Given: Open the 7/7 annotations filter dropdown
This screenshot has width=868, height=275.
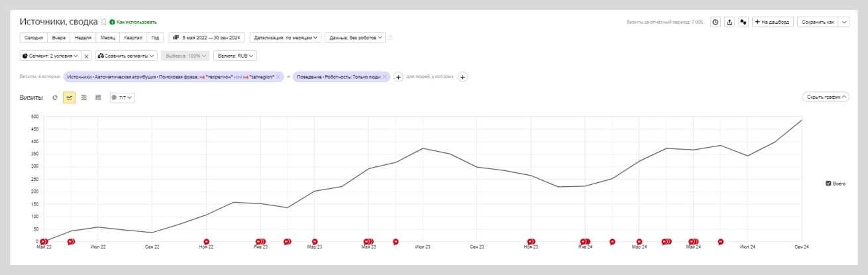Looking at the screenshot, I should tap(123, 97).
